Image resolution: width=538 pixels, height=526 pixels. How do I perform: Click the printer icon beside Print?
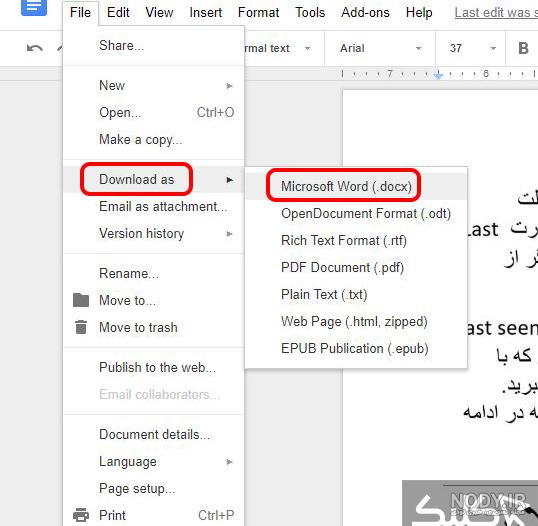81,515
